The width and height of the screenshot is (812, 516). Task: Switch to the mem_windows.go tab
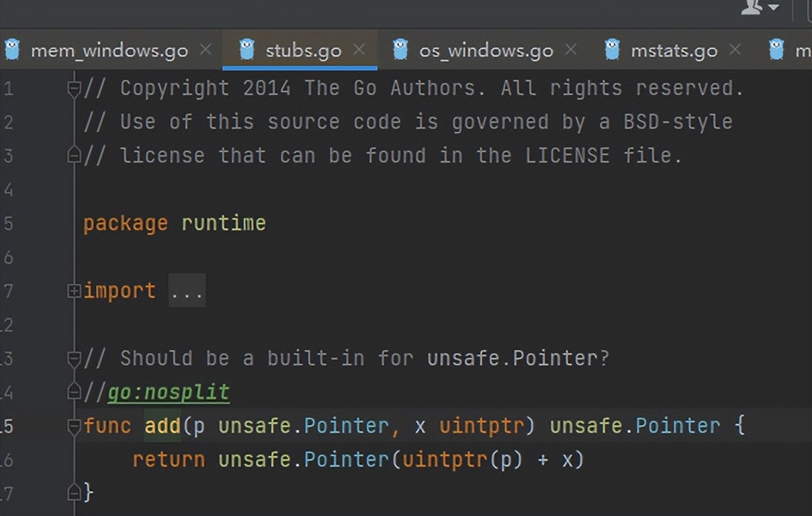tap(109, 50)
